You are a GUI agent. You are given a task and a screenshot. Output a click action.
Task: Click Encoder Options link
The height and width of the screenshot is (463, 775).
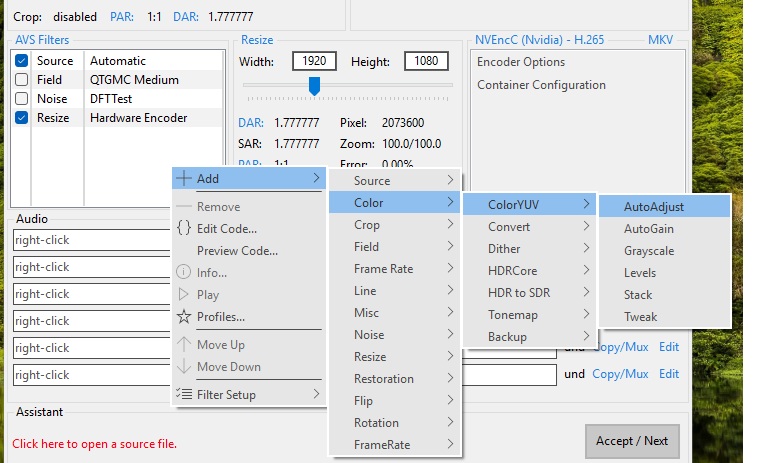pos(520,62)
